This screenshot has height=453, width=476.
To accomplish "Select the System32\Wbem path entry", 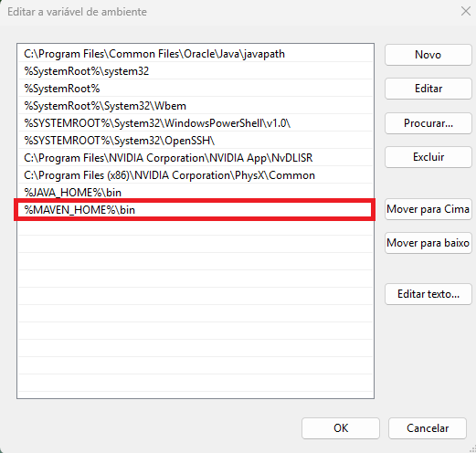I will coord(195,106).
